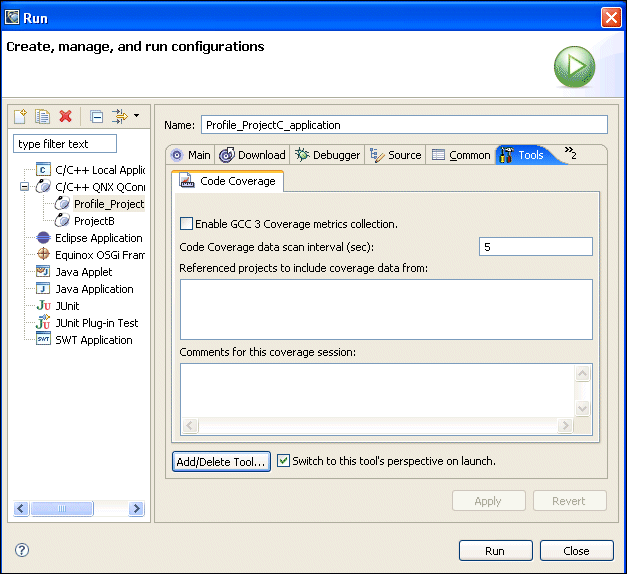Click the duplicate configuration icon

(x=42, y=116)
